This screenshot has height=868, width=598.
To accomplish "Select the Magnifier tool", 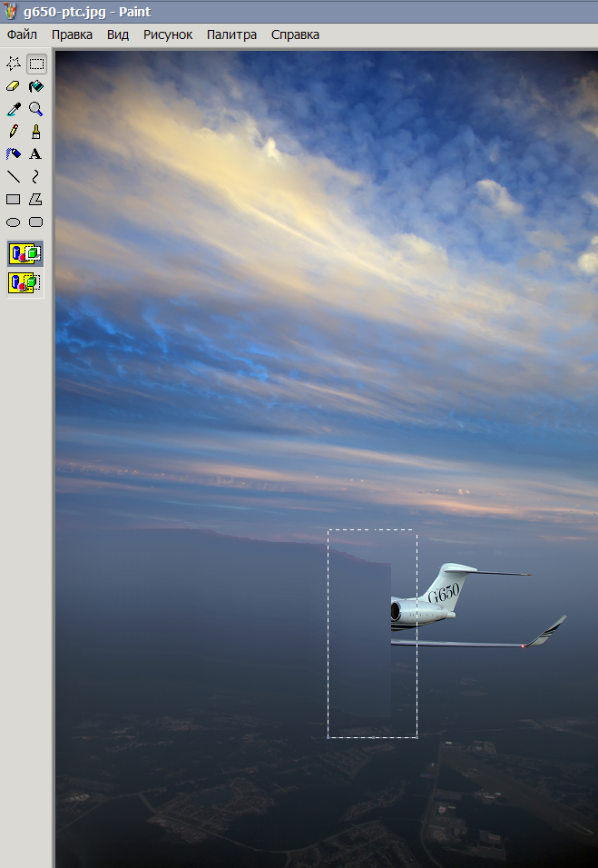I will pyautogui.click(x=36, y=109).
